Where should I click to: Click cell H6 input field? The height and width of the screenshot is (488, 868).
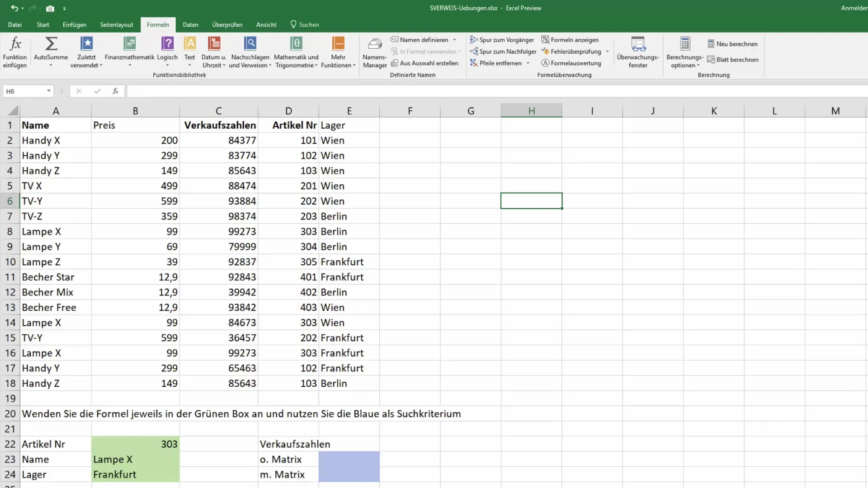531,201
